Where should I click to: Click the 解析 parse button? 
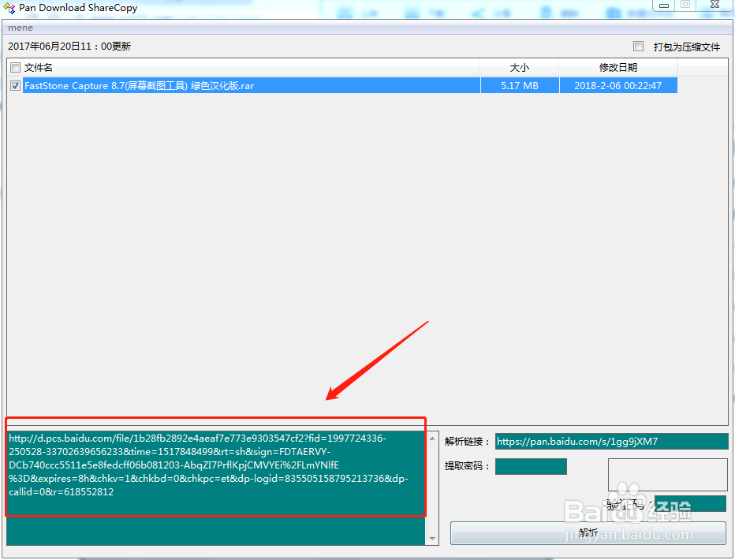click(588, 532)
